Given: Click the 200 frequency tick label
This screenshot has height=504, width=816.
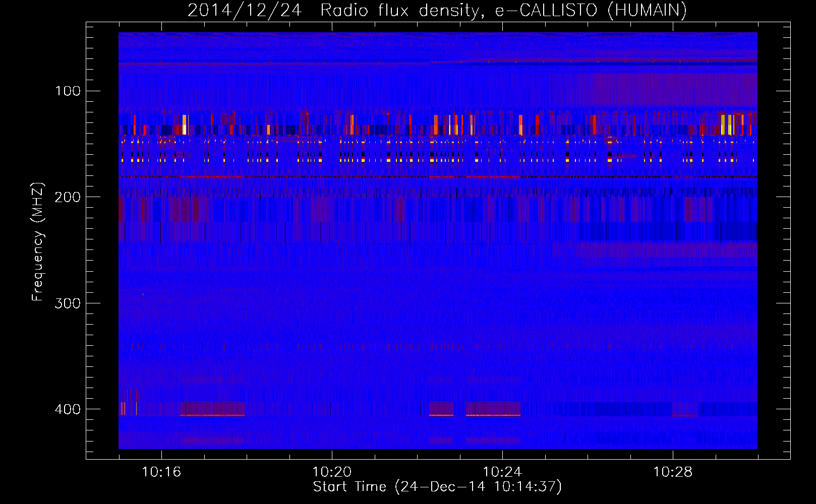Looking at the screenshot, I should click(68, 197).
